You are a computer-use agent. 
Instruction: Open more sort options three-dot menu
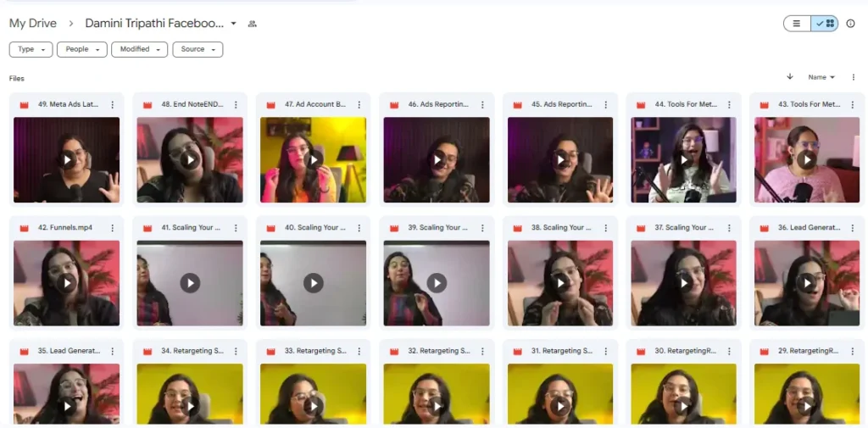tap(853, 77)
